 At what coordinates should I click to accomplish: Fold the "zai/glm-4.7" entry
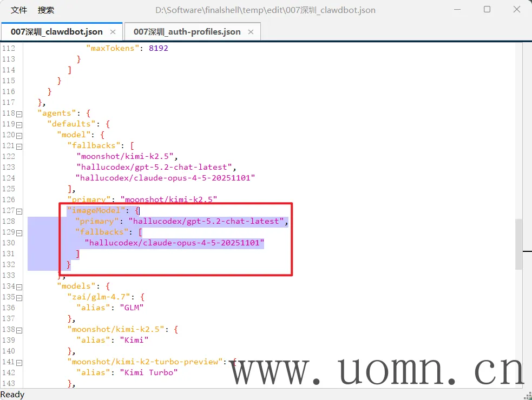click(19, 297)
